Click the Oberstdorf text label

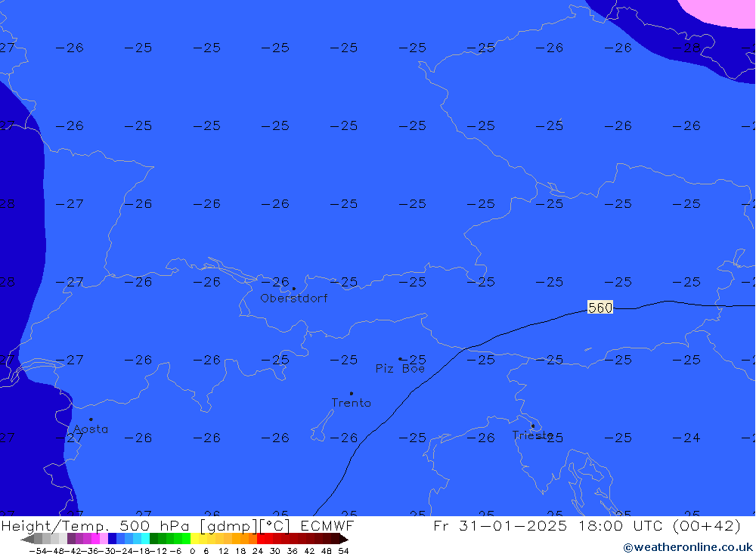pos(294,299)
